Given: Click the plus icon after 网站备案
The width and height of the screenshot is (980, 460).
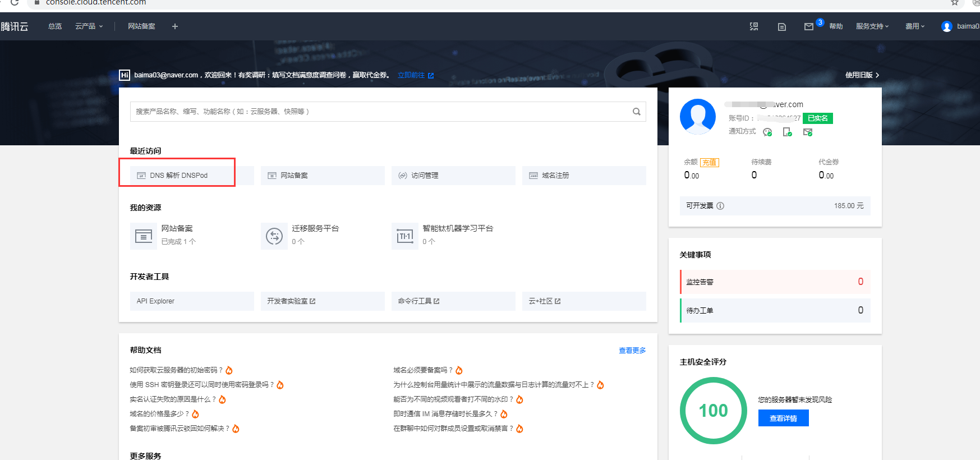Looking at the screenshot, I should pyautogui.click(x=175, y=26).
